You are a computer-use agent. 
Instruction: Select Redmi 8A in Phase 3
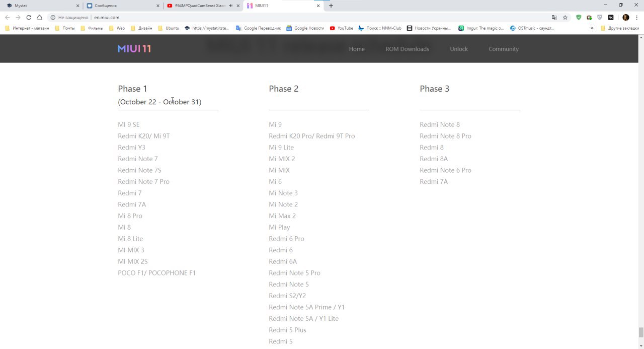[x=434, y=159]
